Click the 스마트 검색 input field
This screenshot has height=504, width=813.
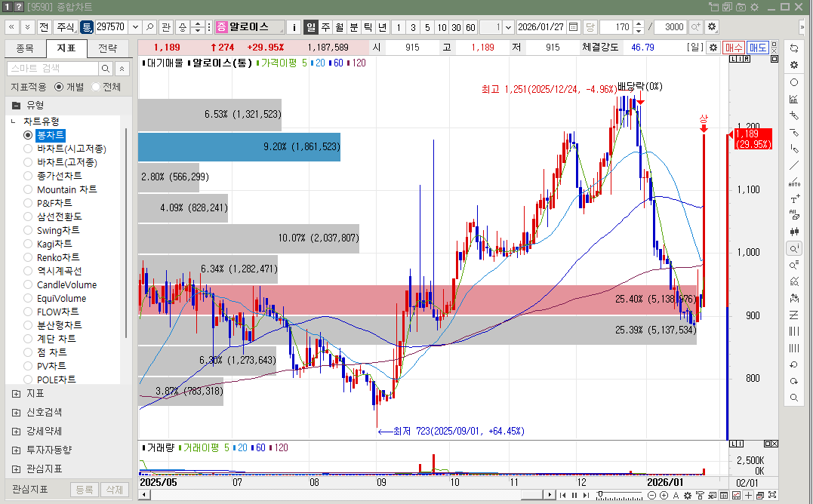53,69
